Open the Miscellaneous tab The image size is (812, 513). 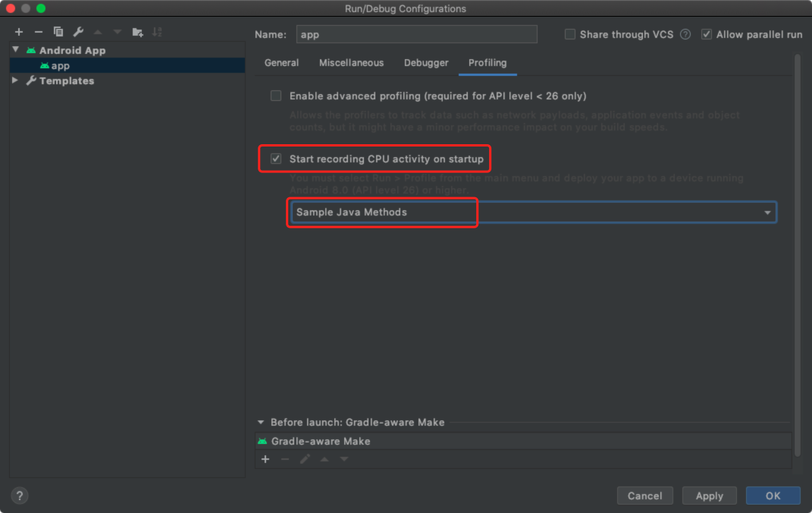351,63
